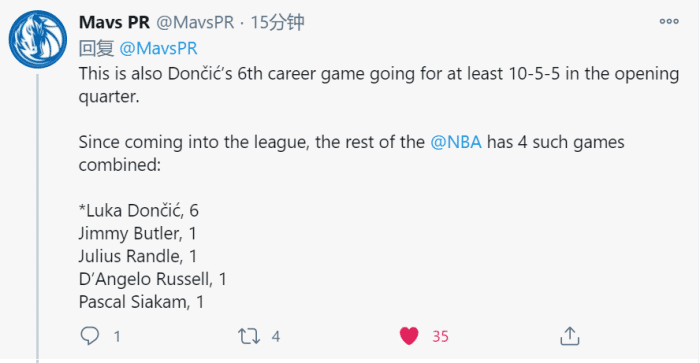Click the '*Luka Dončić, 6' line

tap(139, 210)
